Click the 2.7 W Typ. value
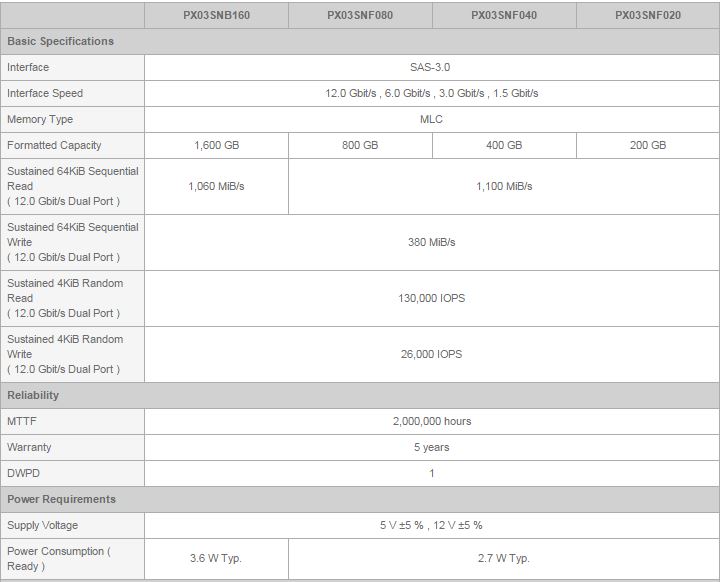Image resolution: width=720 pixels, height=582 pixels. [504, 559]
